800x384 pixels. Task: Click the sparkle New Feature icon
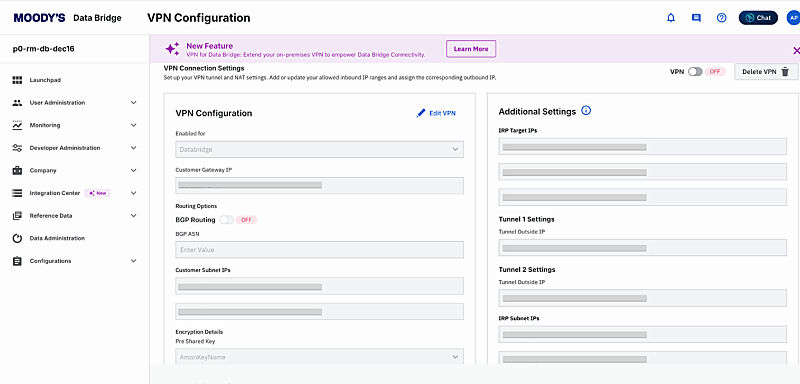[x=172, y=49]
